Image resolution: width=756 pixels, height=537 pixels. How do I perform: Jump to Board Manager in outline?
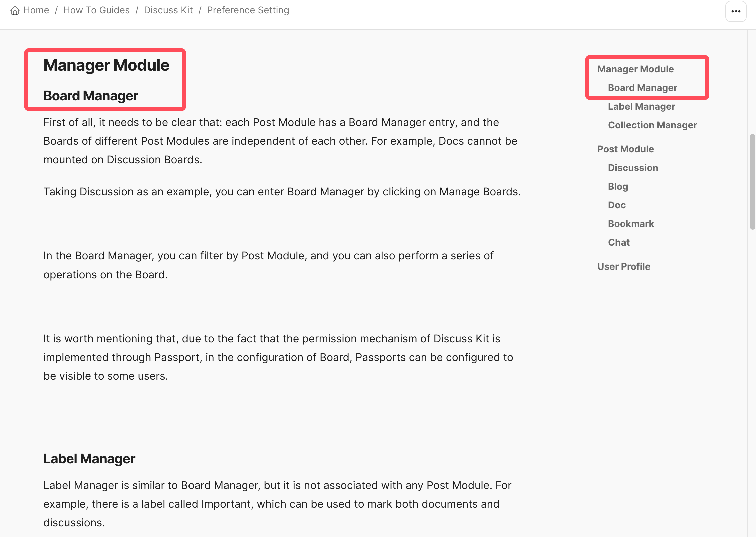(642, 88)
